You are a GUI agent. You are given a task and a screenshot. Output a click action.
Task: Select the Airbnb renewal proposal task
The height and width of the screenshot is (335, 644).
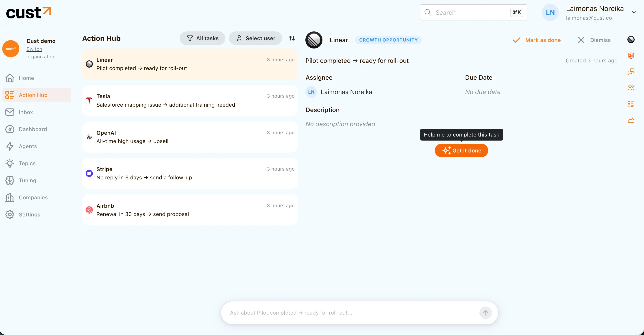(190, 210)
